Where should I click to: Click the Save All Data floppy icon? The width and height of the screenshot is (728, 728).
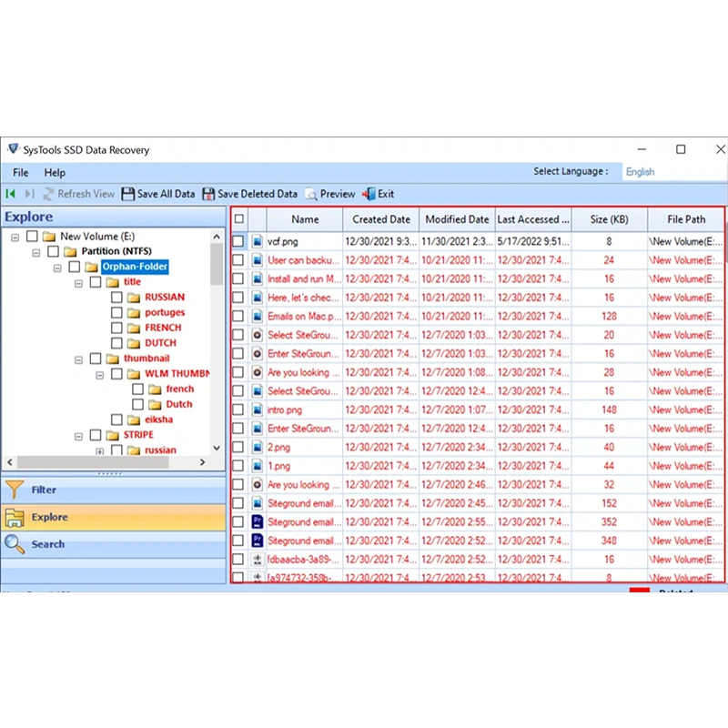(x=127, y=194)
